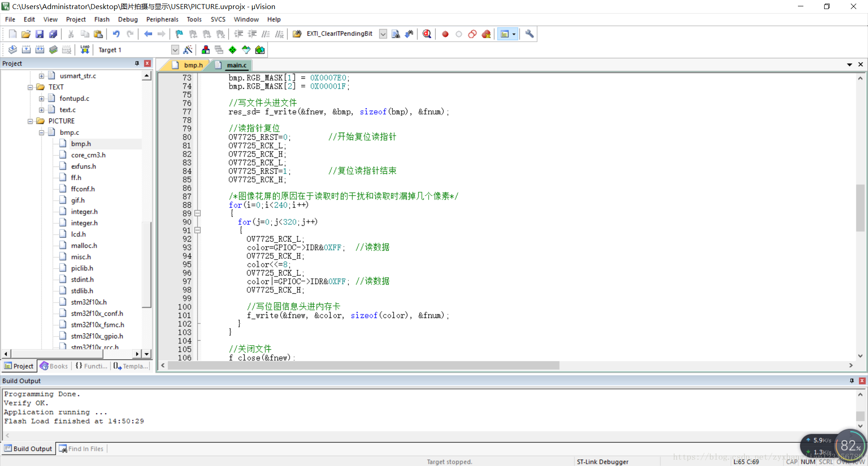Insert a breakpoint with the red circle icon
868x466 pixels.
[445, 34]
